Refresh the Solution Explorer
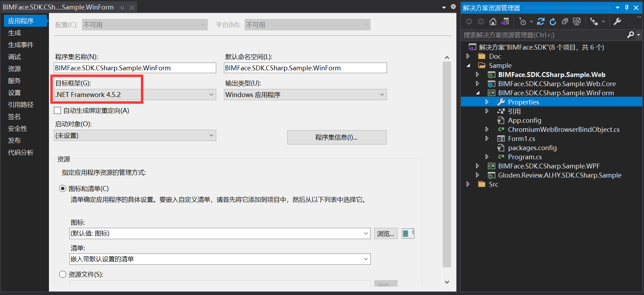Viewport: 644px width, 295px height. [553, 21]
